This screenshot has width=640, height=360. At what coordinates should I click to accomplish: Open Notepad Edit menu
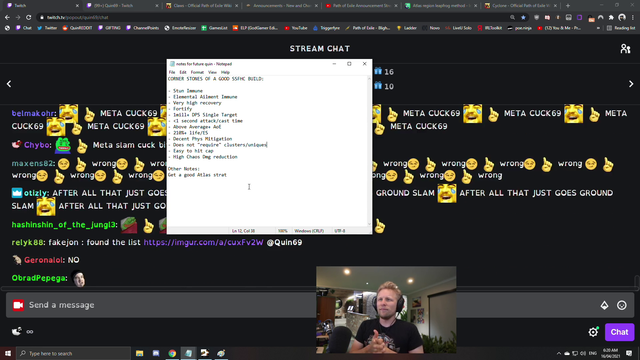(183, 72)
